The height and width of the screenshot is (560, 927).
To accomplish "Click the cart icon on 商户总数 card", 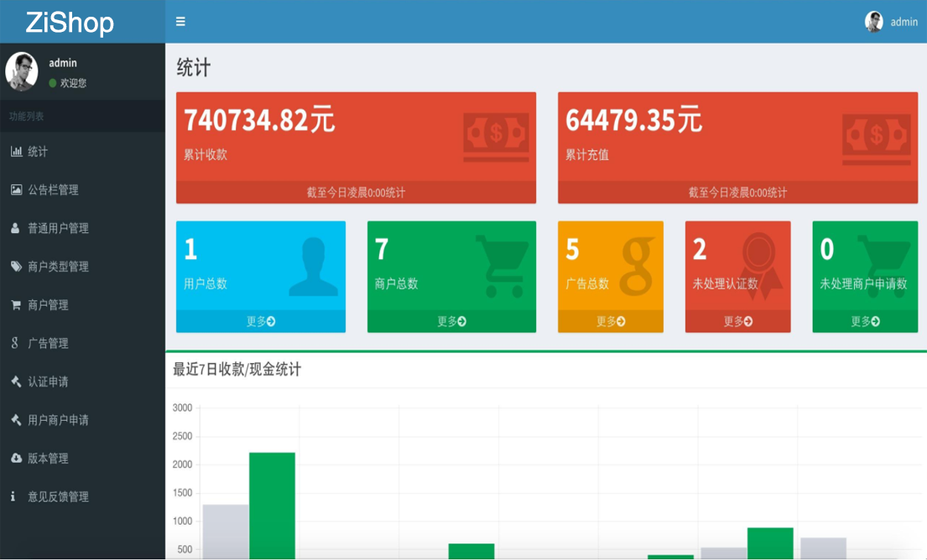I will [x=503, y=266].
